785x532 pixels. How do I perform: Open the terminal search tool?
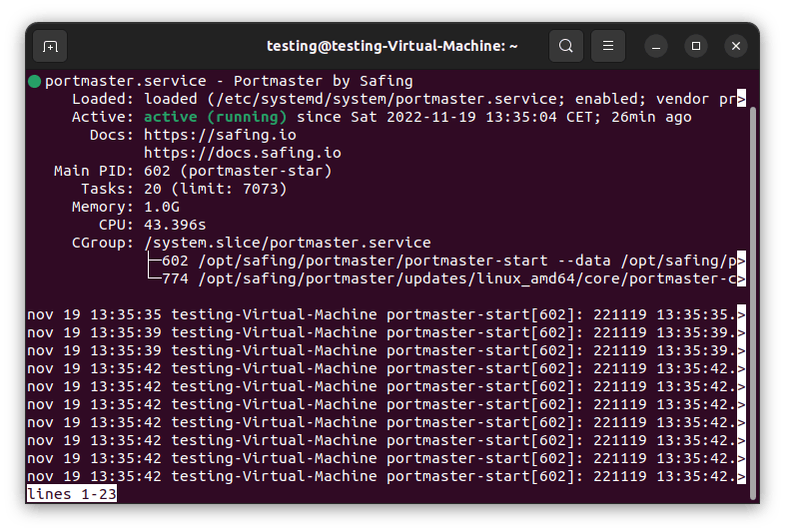pos(565,46)
